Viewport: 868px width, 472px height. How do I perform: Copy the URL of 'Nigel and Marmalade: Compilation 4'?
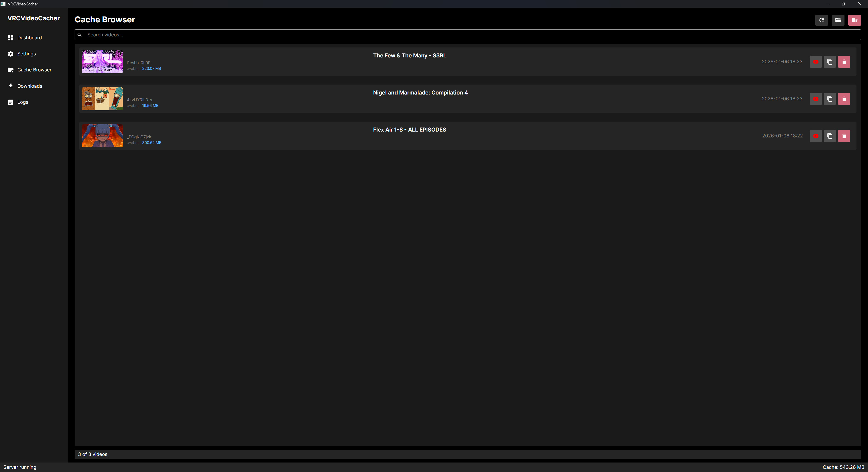point(830,99)
